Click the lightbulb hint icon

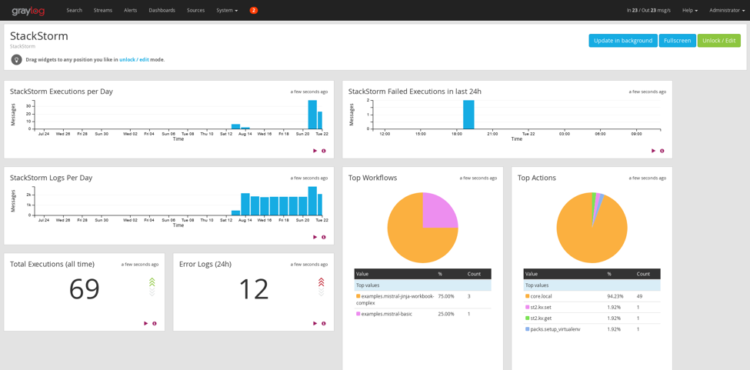[17, 60]
